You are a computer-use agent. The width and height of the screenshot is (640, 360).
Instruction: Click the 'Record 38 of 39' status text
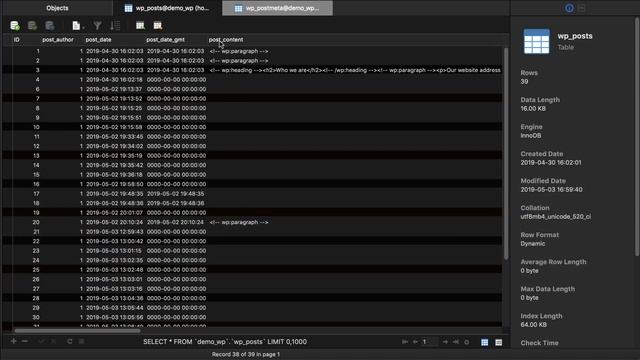coord(246,354)
